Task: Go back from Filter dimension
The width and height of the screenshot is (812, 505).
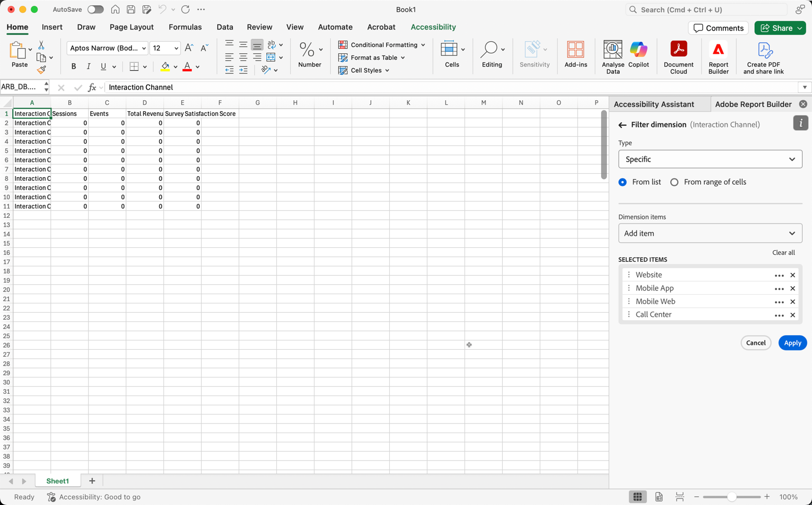Action: click(x=622, y=125)
